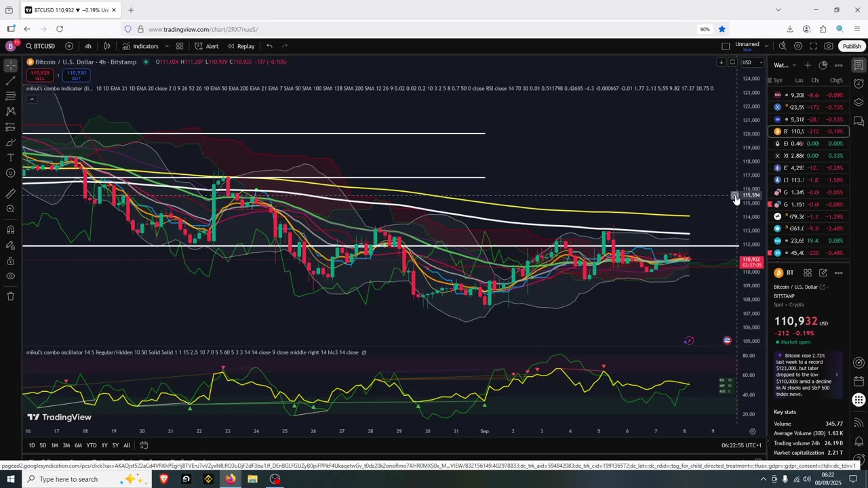Select the ruler measure tool
This screenshot has height=488, width=868.
point(11,193)
